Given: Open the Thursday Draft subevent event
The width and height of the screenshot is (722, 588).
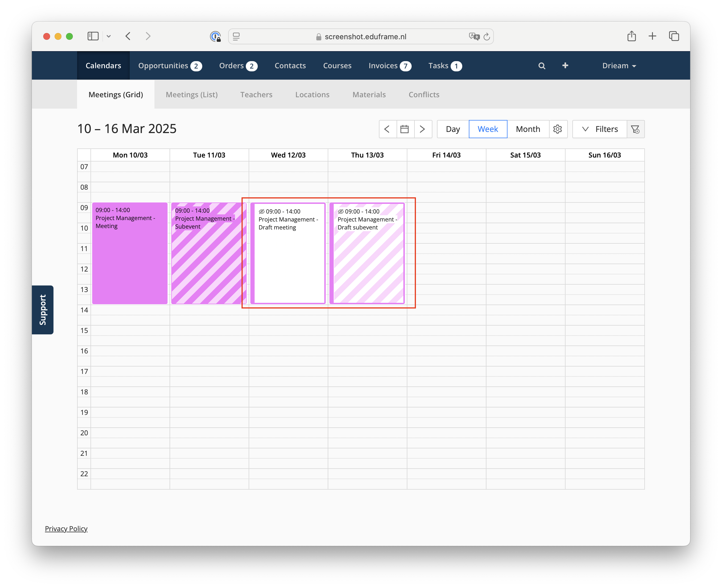Looking at the screenshot, I should coord(367,253).
